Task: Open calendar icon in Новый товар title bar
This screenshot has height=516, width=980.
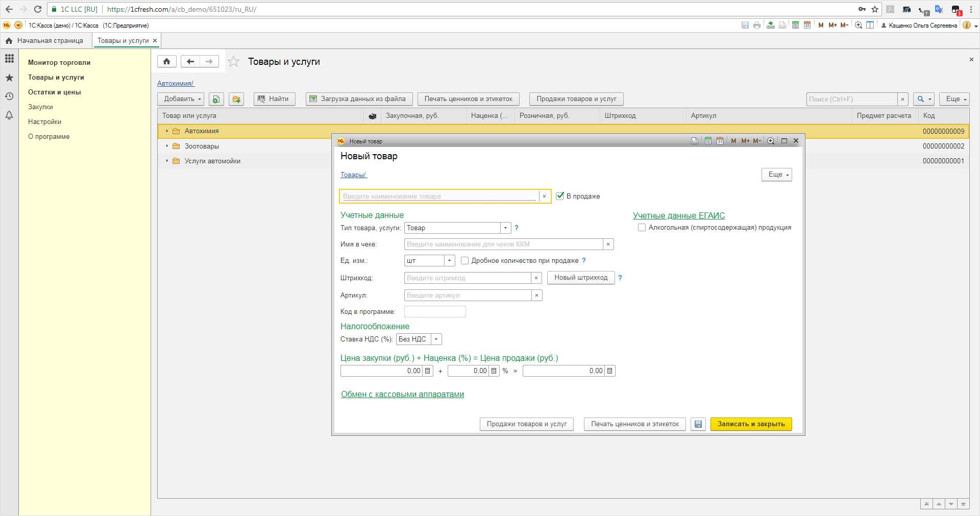Action: click(x=720, y=141)
